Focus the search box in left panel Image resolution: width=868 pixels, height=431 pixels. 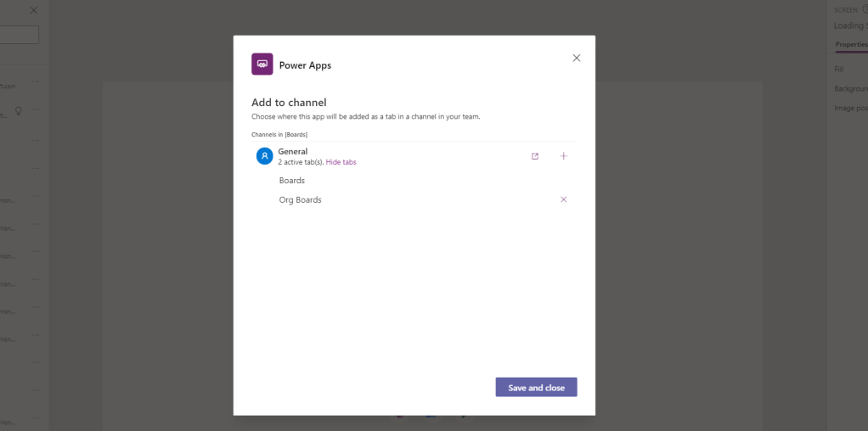pos(19,35)
